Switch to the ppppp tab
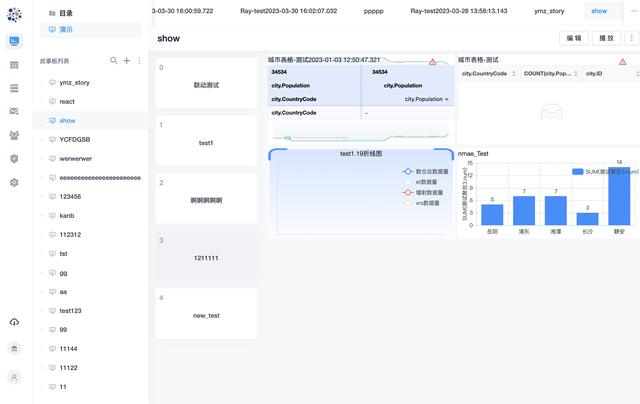 coord(373,11)
